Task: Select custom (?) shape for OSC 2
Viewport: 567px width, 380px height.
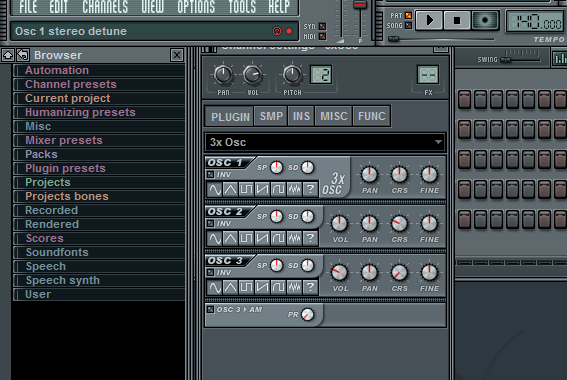Action: pyautogui.click(x=310, y=238)
